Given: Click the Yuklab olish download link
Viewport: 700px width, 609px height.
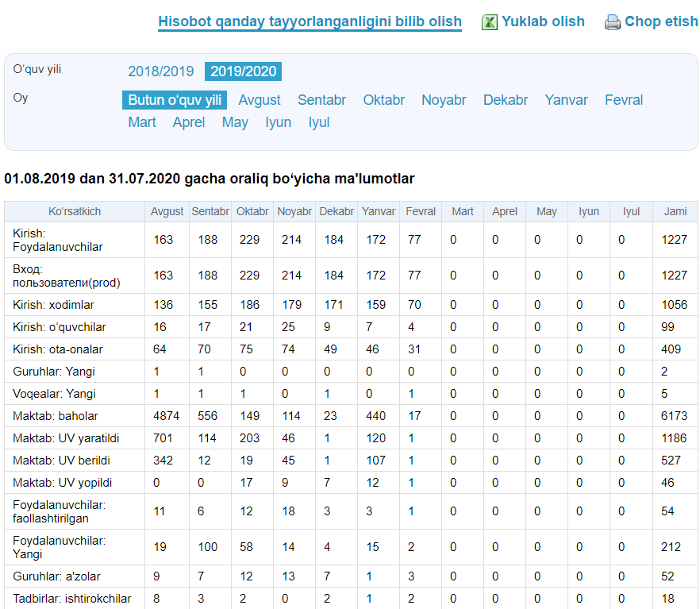Looking at the screenshot, I should click(543, 21).
